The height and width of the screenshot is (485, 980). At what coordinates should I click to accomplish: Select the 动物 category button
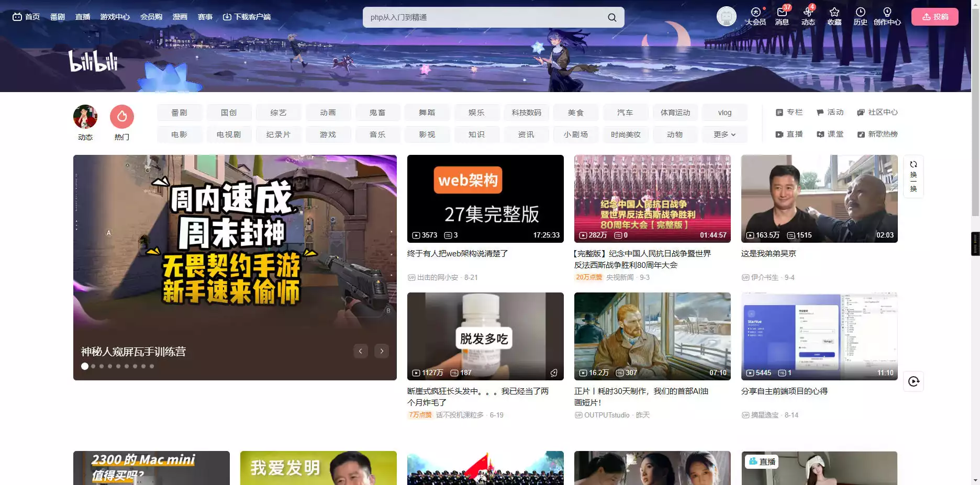pyautogui.click(x=675, y=134)
